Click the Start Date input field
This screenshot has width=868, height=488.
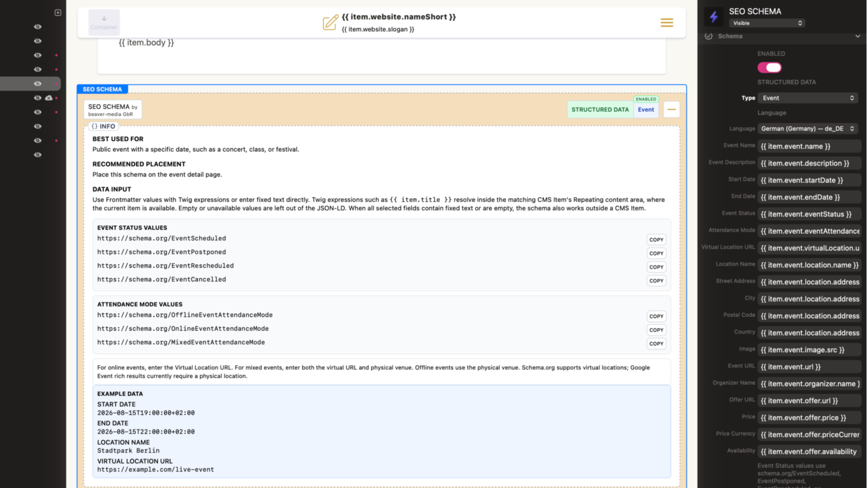pyautogui.click(x=809, y=180)
